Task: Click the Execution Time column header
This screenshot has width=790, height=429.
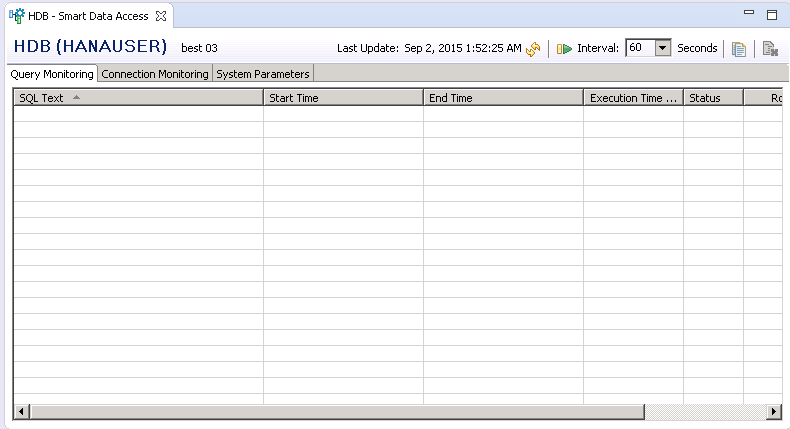Action: click(633, 98)
